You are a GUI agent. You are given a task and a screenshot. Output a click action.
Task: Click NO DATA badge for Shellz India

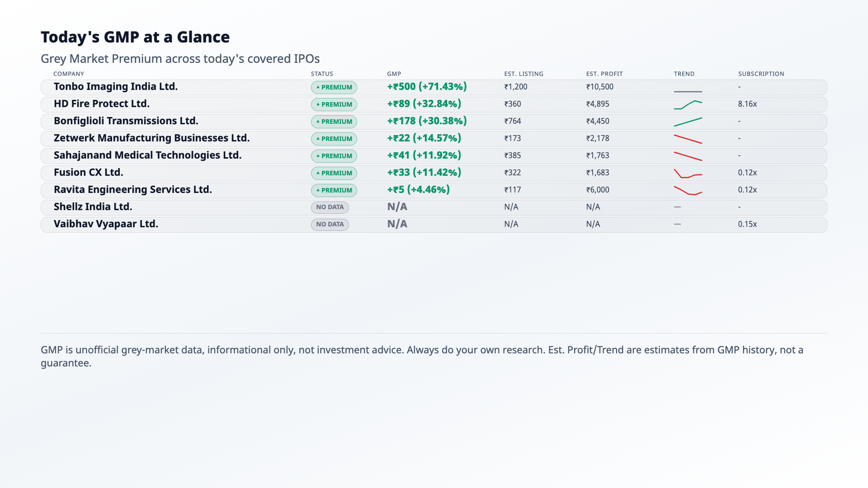point(330,207)
